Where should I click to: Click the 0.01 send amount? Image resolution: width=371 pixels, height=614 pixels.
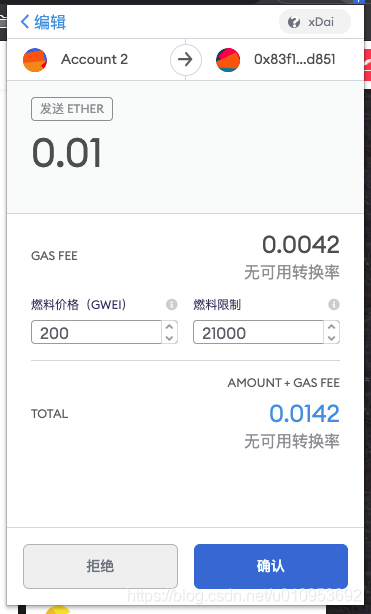click(x=67, y=153)
